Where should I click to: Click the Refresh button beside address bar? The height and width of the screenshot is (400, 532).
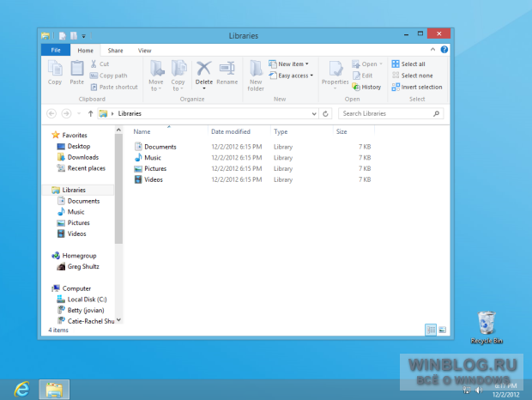[325, 113]
